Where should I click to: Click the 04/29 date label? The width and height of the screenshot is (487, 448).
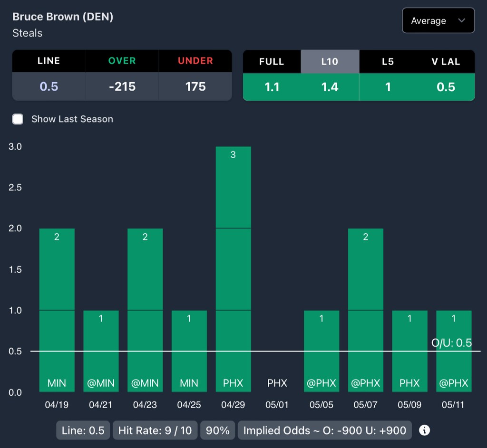(233, 405)
